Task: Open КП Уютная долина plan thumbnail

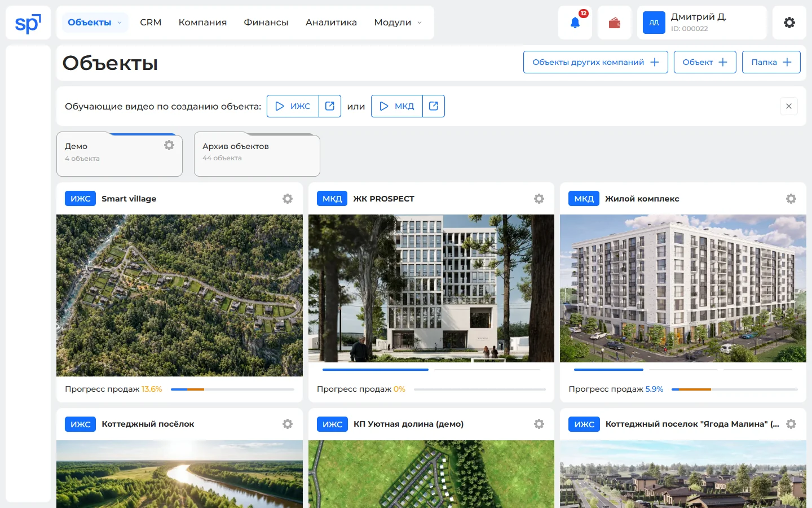Action: [x=431, y=474]
